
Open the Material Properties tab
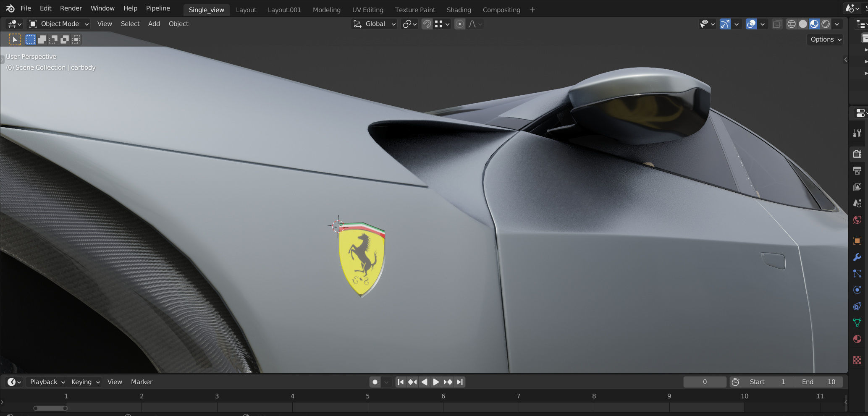pyautogui.click(x=858, y=339)
